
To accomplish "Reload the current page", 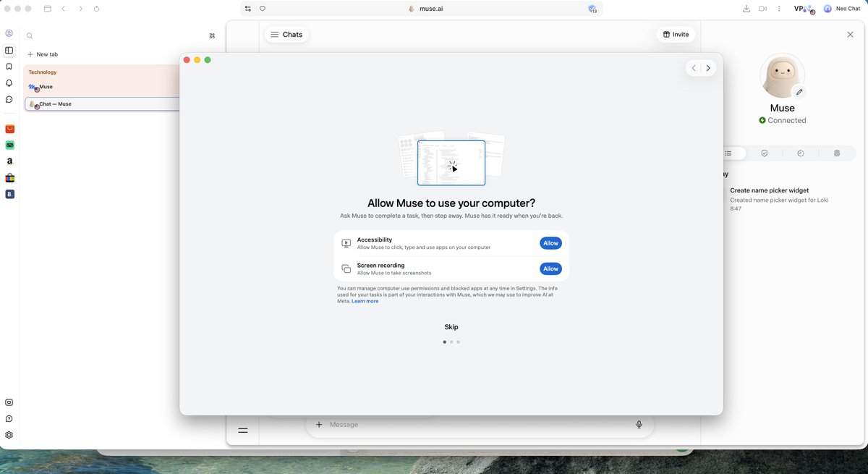I will [97, 9].
